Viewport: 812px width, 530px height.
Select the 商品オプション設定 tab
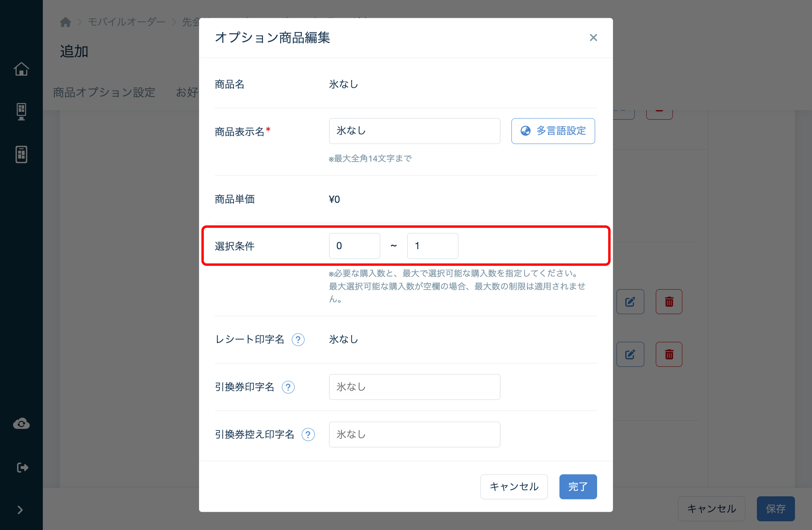coord(104,93)
